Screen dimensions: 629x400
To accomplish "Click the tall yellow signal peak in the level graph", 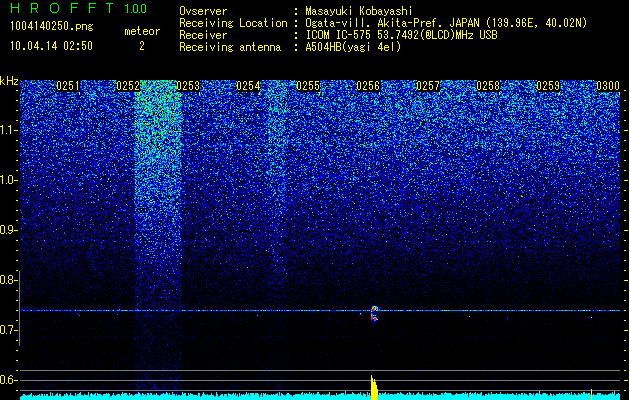I will [374, 388].
